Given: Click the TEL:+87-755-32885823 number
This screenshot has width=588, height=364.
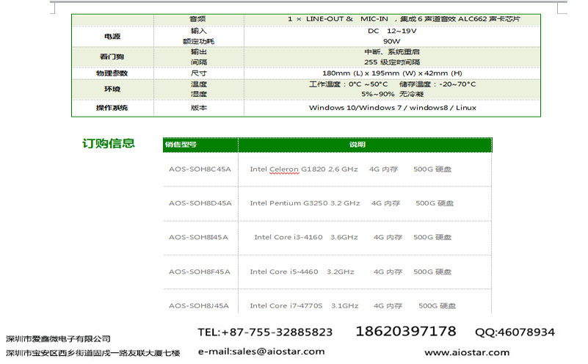Looking at the screenshot, I should 265,332.
